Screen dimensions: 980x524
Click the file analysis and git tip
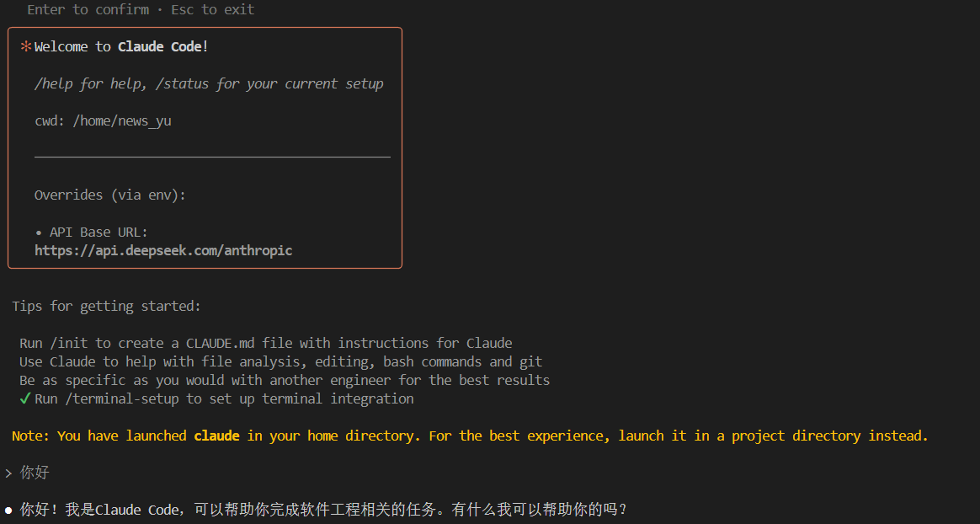click(280, 361)
